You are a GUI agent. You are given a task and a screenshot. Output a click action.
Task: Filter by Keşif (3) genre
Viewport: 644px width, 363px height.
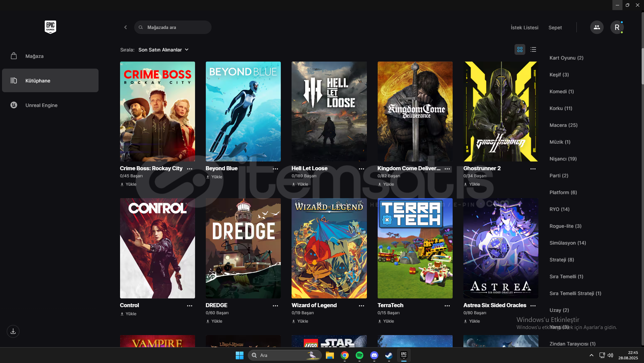pyautogui.click(x=559, y=75)
